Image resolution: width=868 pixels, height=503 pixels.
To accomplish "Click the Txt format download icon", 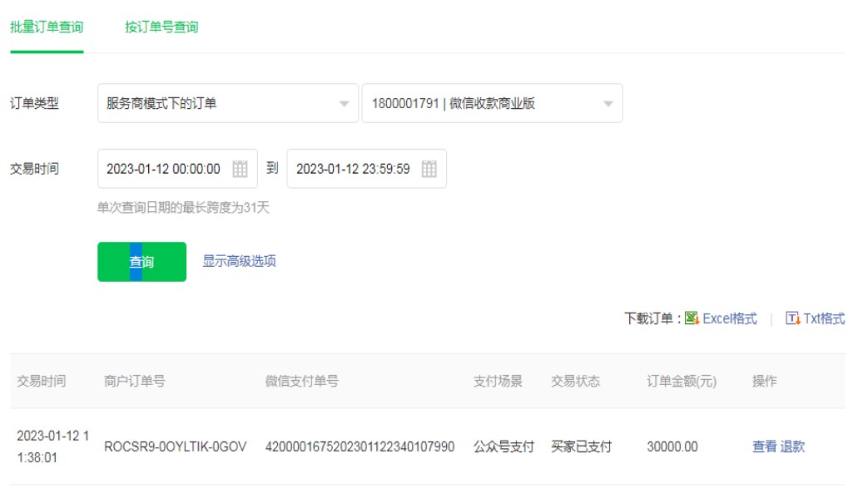I will coord(792,319).
